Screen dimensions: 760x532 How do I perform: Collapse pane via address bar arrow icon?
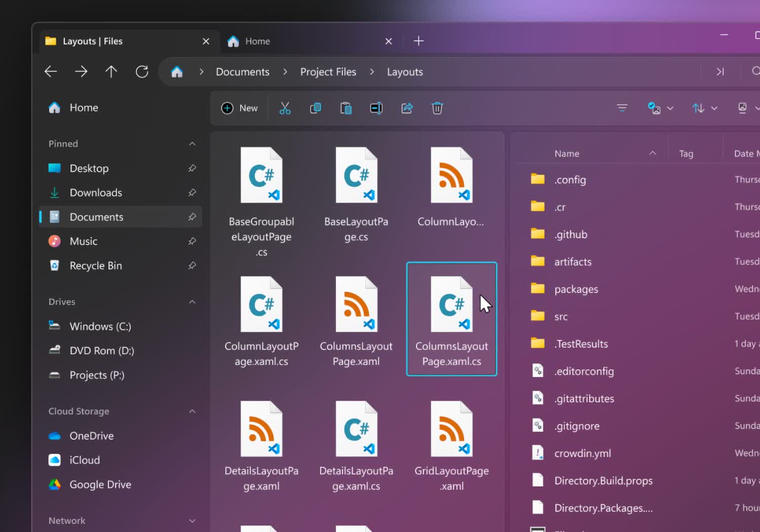tap(720, 71)
